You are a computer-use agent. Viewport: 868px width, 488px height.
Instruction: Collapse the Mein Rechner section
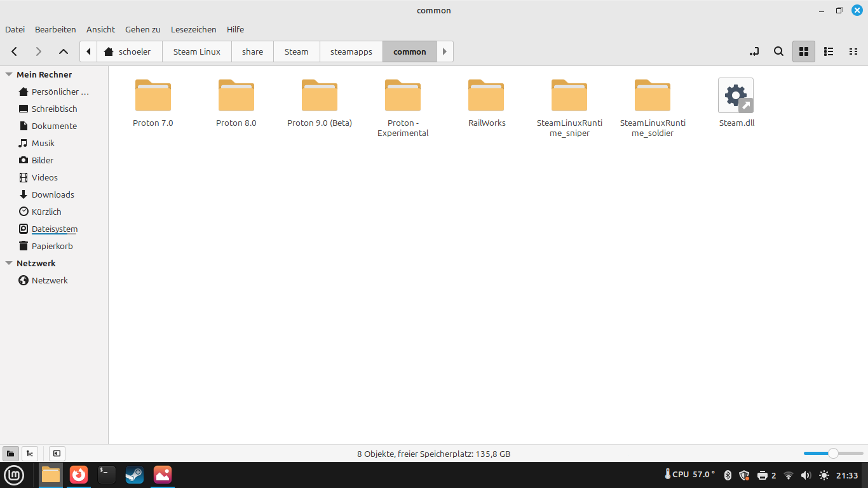click(9, 74)
